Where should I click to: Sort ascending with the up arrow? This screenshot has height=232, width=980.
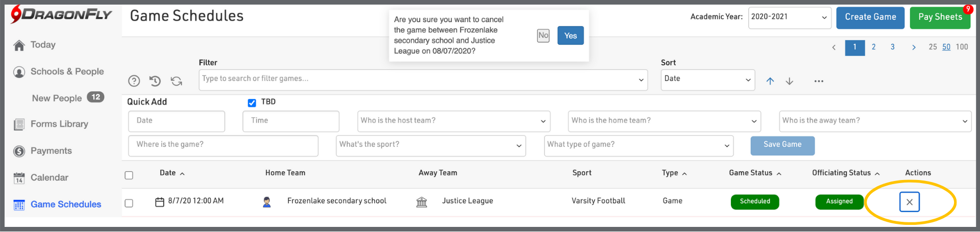770,81
